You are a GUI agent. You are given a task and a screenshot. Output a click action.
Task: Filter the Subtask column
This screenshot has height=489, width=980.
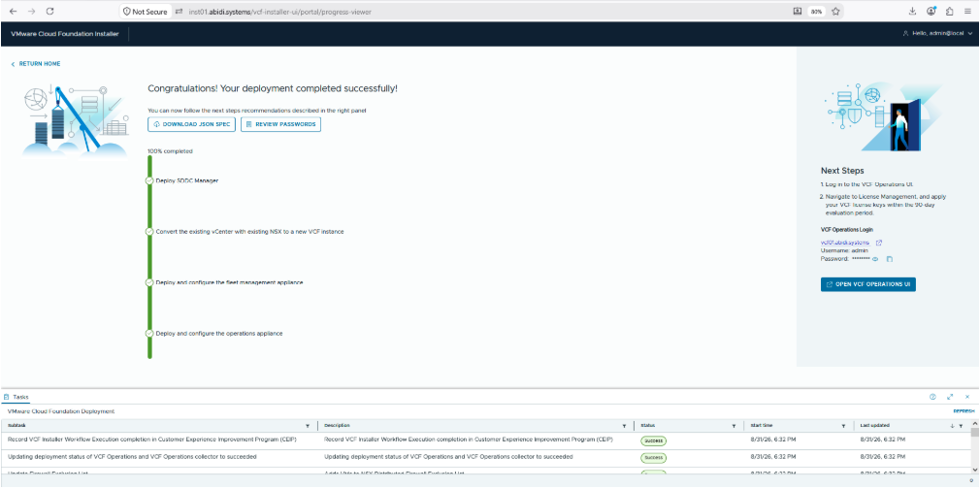(308, 426)
